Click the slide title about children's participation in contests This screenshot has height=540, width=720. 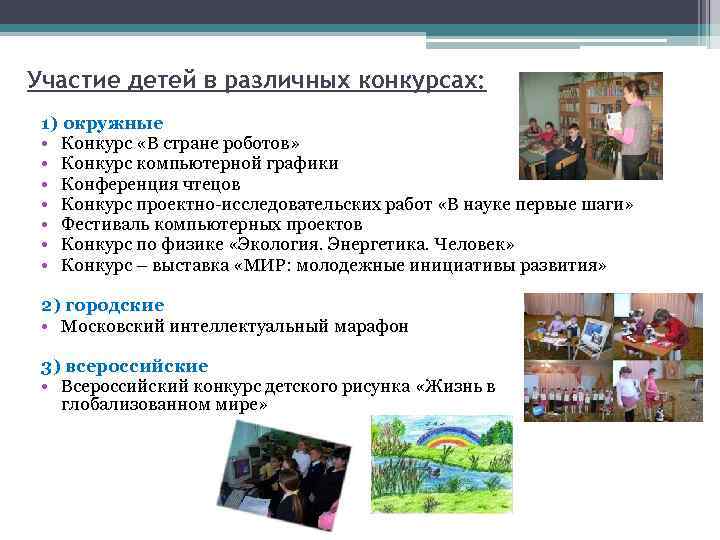[x=257, y=81]
